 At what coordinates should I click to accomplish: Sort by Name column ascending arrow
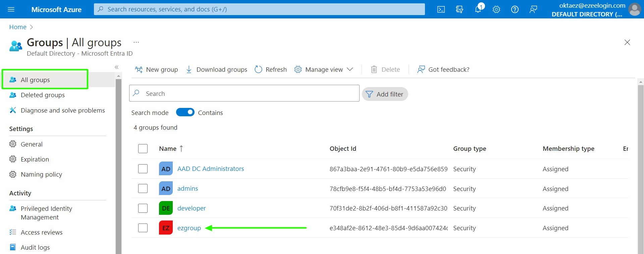click(181, 148)
